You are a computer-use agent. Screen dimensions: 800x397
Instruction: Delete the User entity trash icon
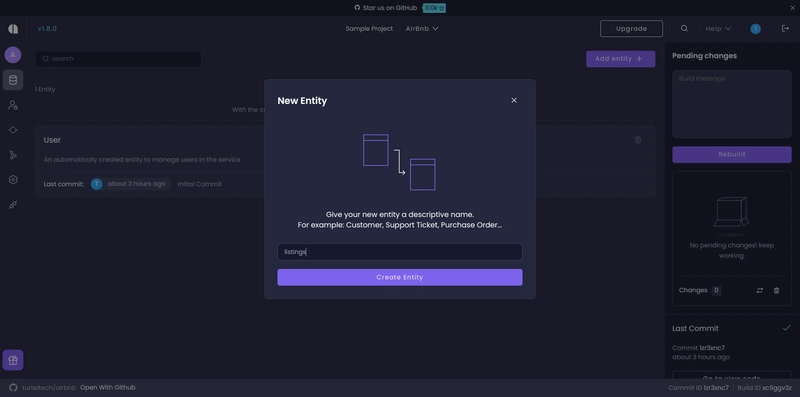click(638, 140)
